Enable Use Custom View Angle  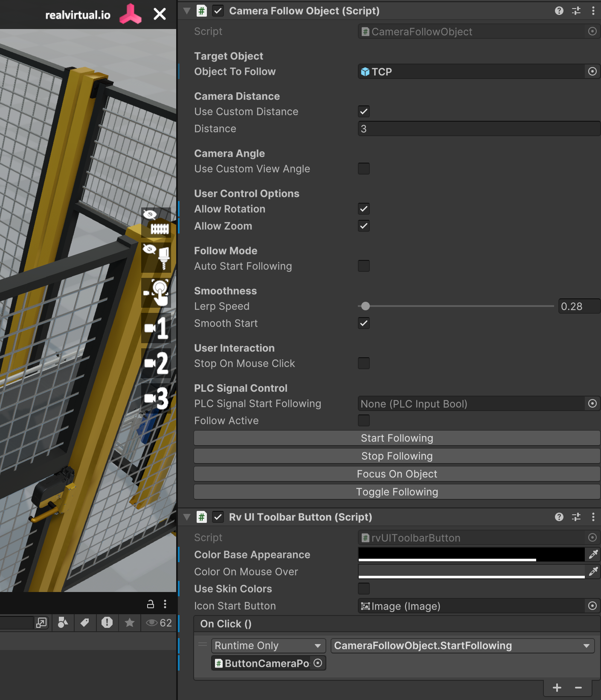[364, 169]
